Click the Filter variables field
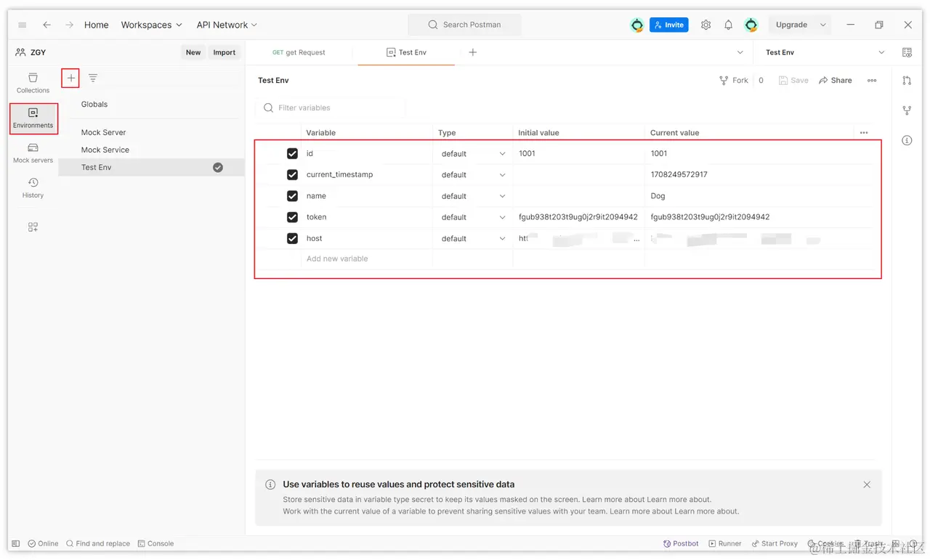The width and height of the screenshot is (930, 560). click(x=331, y=107)
